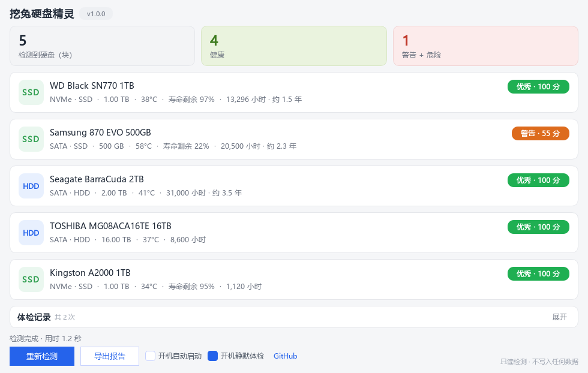
Task: Click the 优秀 · 100 分 badge for WD Black
Action: tap(539, 86)
